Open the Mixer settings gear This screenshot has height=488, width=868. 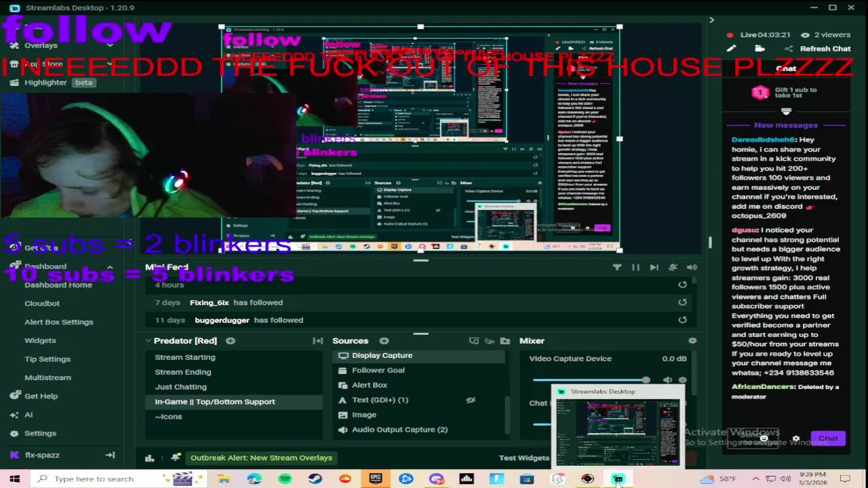[692, 341]
